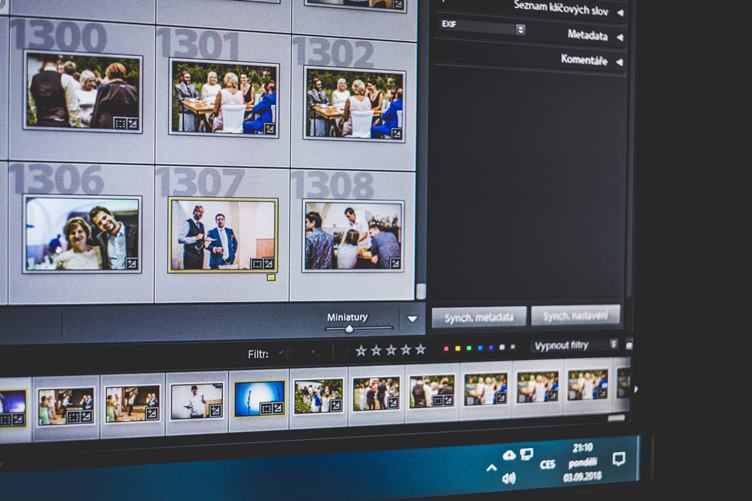752x501 pixels.
Task: Filter by three stars rating
Action: [x=391, y=350]
